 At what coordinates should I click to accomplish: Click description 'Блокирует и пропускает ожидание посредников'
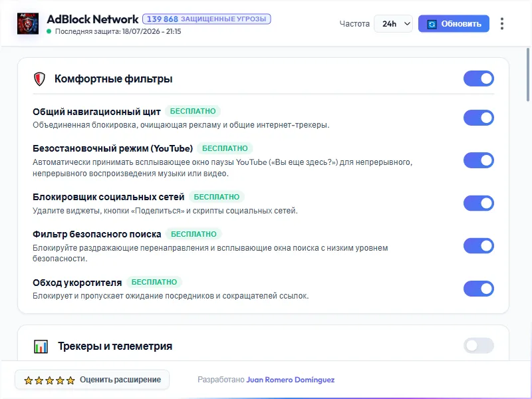pyautogui.click(x=171, y=296)
